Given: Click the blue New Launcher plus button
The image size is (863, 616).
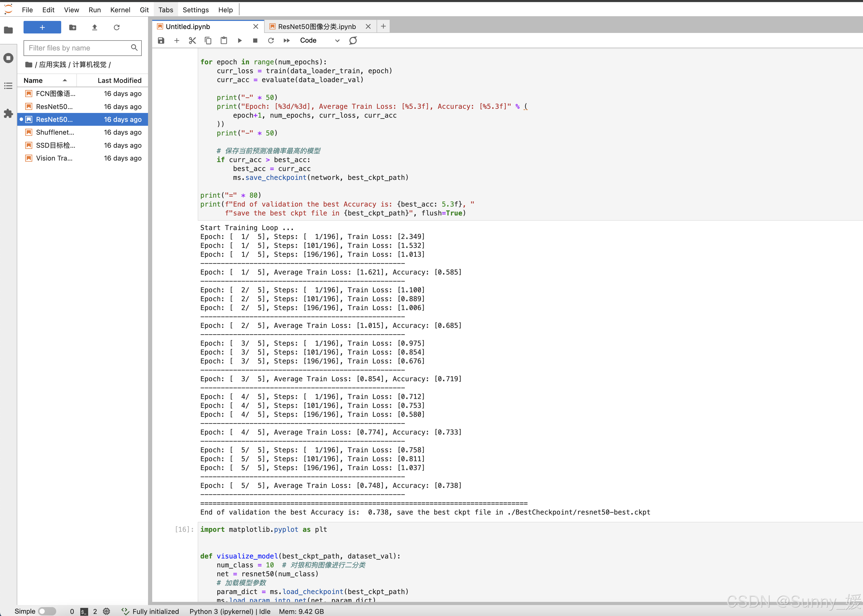Looking at the screenshot, I should 42,27.
